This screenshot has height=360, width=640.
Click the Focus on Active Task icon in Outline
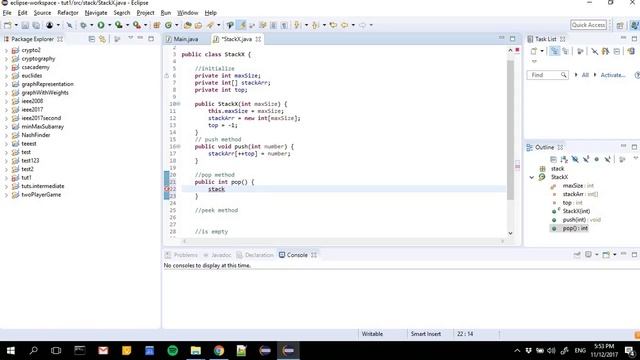click(x=622, y=159)
